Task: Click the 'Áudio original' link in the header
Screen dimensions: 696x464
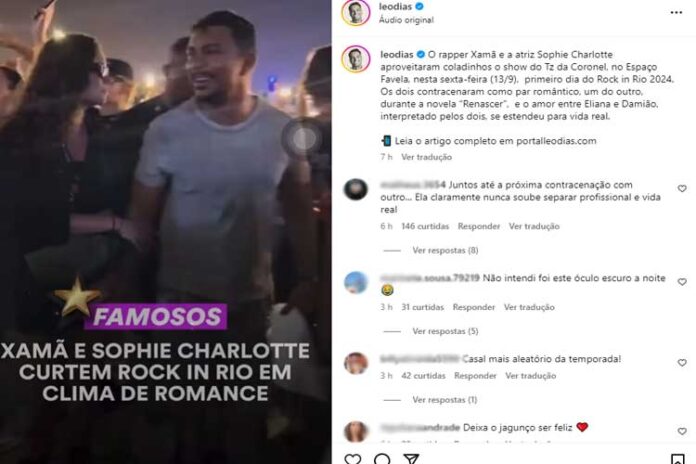Action: point(406,20)
